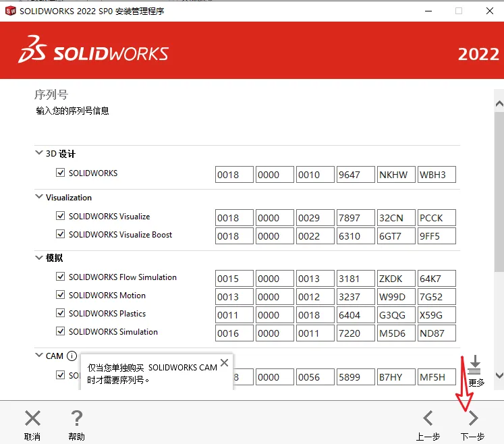
Task: Click Visualize Boost serial field 9FF5
Action: (437, 236)
